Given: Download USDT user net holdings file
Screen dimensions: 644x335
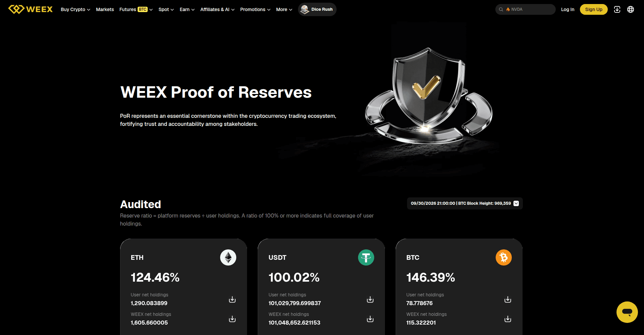Looking at the screenshot, I should [370, 299].
